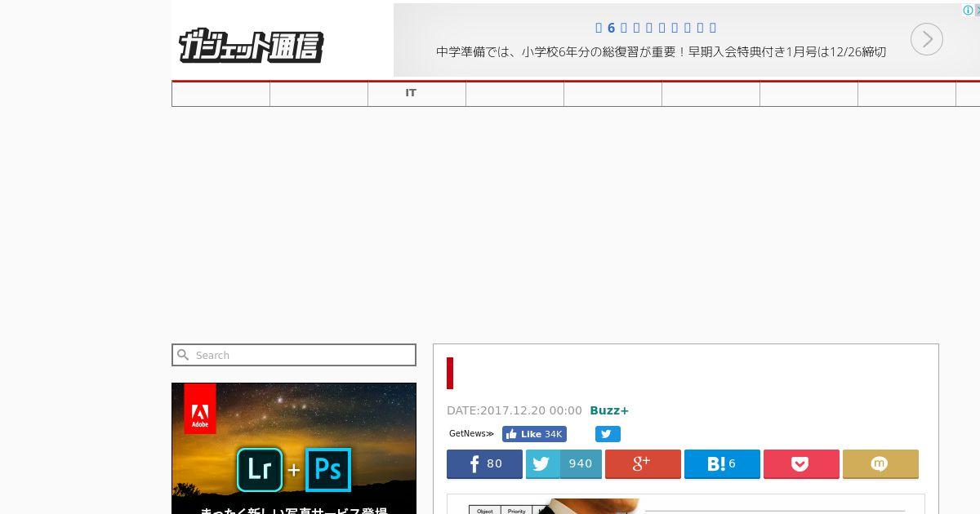Open the Buzz+ category link

click(x=609, y=410)
